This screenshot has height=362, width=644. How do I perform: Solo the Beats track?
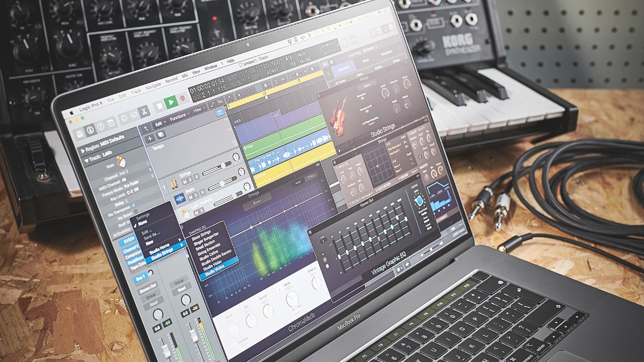(196, 196)
